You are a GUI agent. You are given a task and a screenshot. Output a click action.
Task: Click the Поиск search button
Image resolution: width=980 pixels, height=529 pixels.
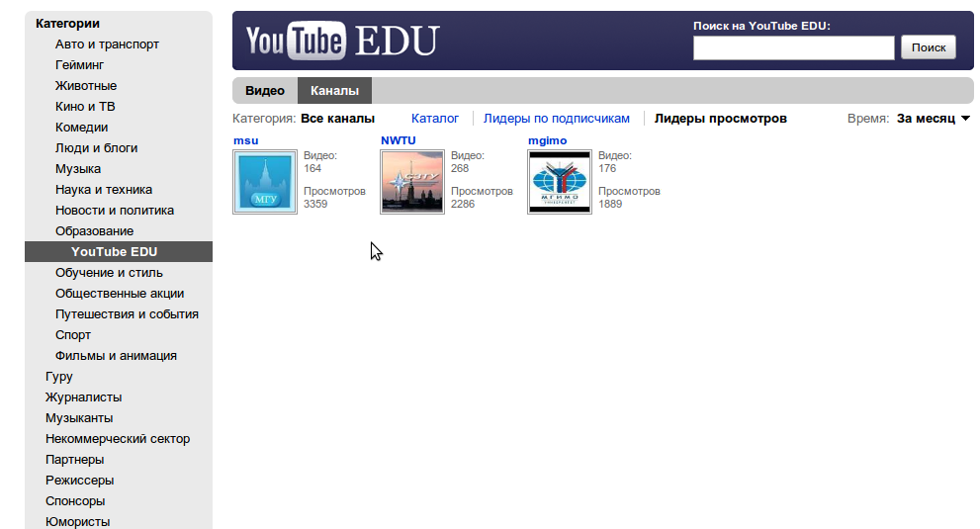929,47
